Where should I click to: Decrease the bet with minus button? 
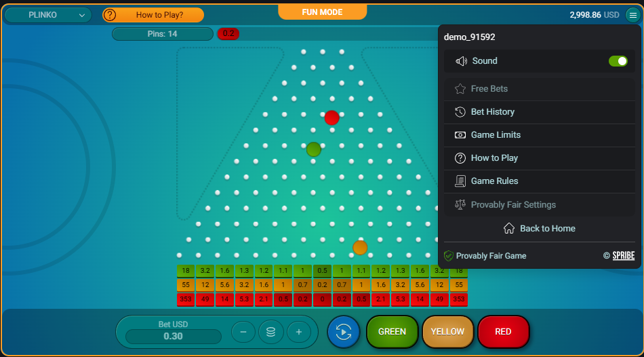243,332
